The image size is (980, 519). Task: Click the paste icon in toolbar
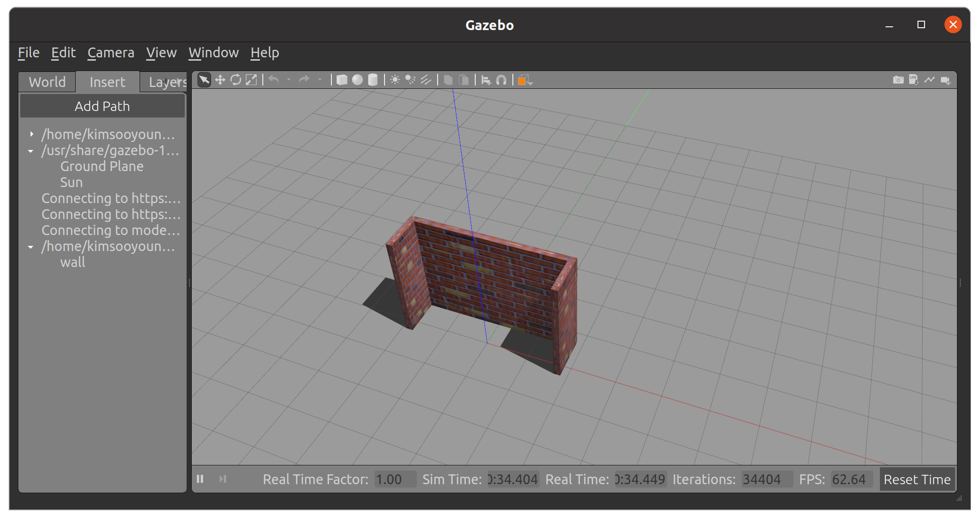pyautogui.click(x=463, y=80)
